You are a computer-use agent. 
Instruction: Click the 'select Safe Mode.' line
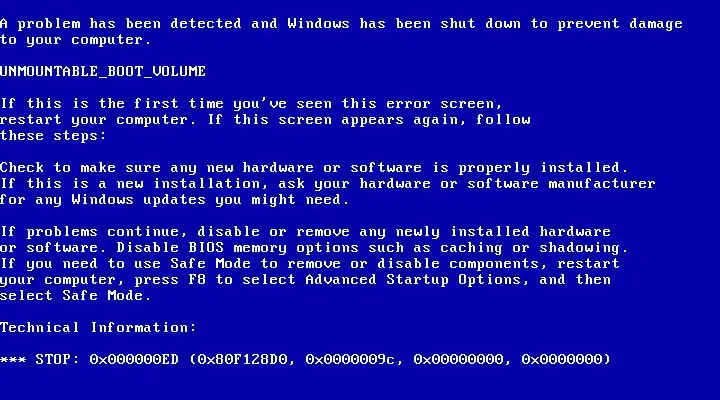[75, 296]
